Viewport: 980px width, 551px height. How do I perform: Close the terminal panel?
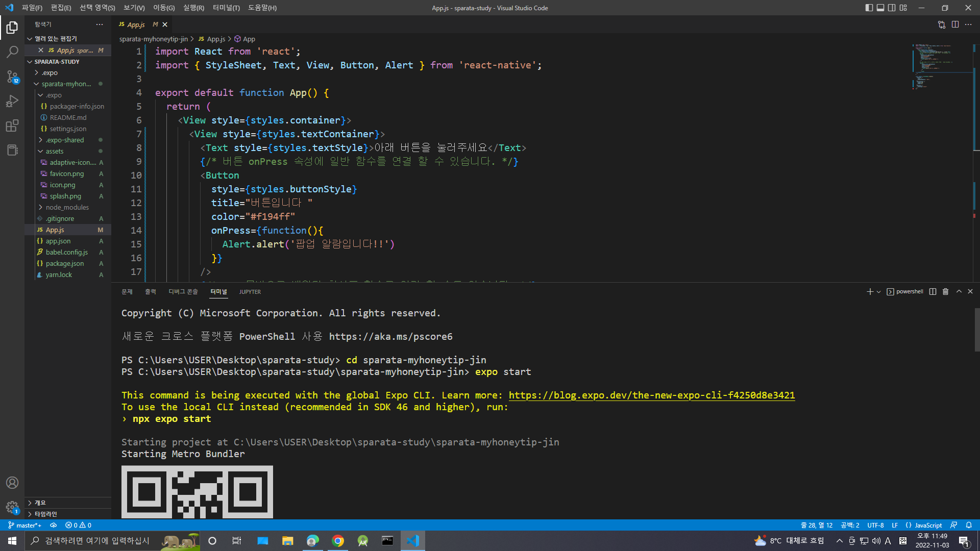point(970,292)
